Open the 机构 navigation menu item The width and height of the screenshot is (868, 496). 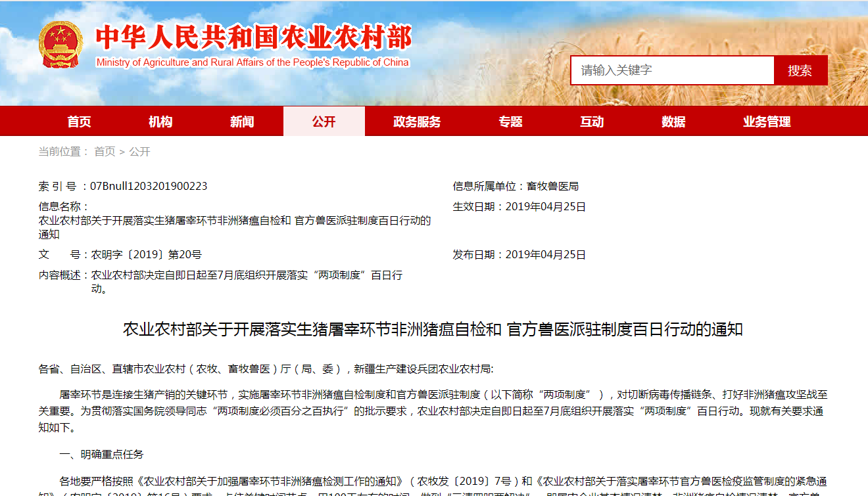160,122
